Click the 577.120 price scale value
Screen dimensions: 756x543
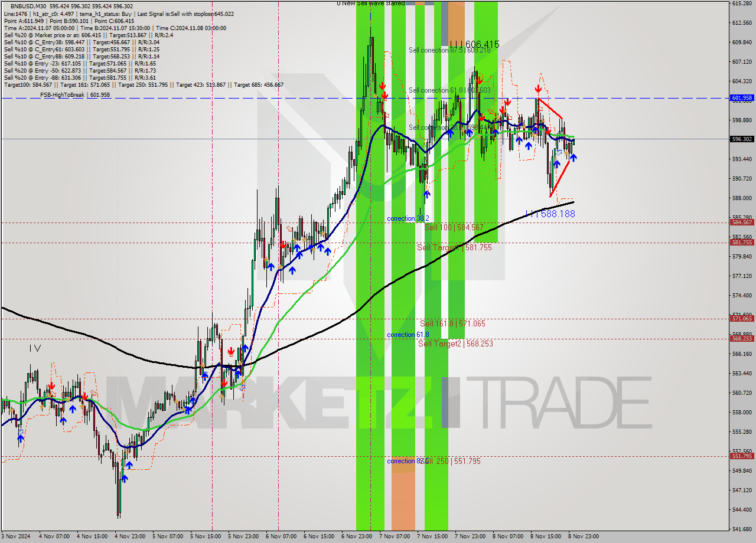(x=742, y=276)
